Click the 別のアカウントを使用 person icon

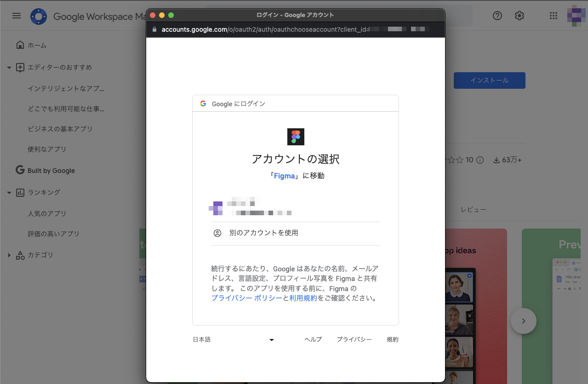tap(218, 233)
